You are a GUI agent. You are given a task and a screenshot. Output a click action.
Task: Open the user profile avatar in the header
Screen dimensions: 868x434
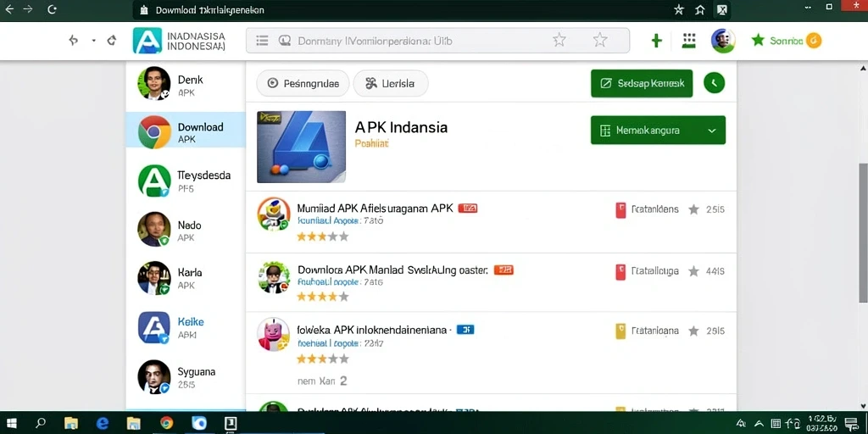(x=723, y=41)
